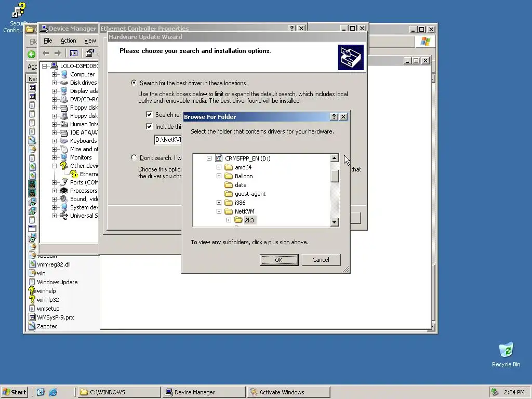Select the Ethernet Controller warning icon
The width and height of the screenshot is (532, 399).
point(74,174)
